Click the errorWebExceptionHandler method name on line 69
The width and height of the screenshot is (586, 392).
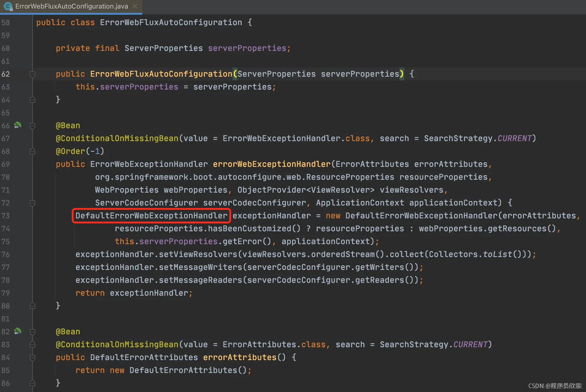coord(272,164)
